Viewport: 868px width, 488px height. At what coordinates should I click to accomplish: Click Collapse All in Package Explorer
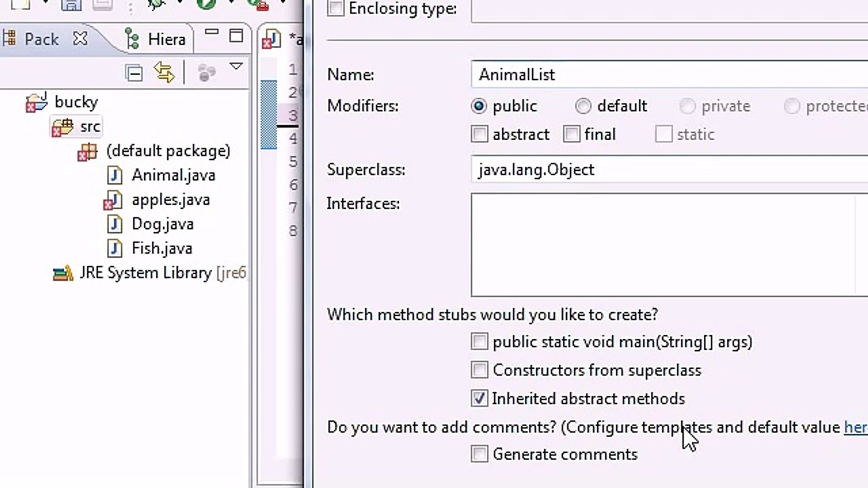pyautogui.click(x=134, y=72)
